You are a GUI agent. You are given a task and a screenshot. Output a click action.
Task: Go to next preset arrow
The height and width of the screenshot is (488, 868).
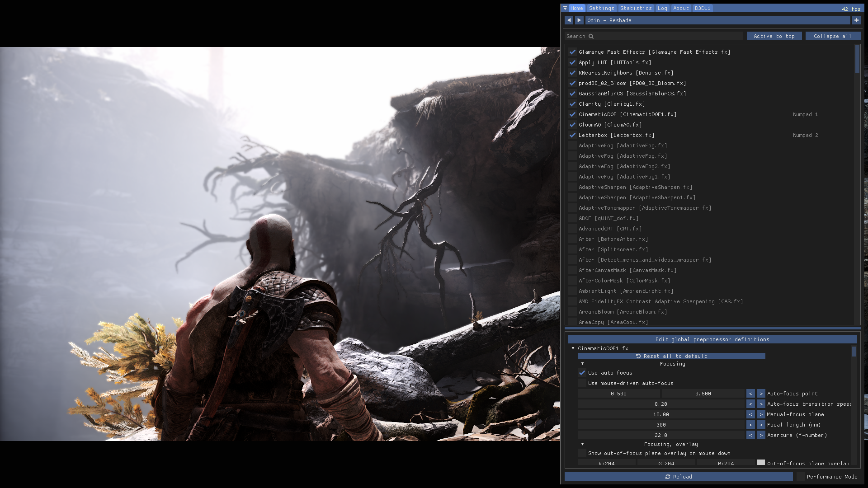coord(579,20)
